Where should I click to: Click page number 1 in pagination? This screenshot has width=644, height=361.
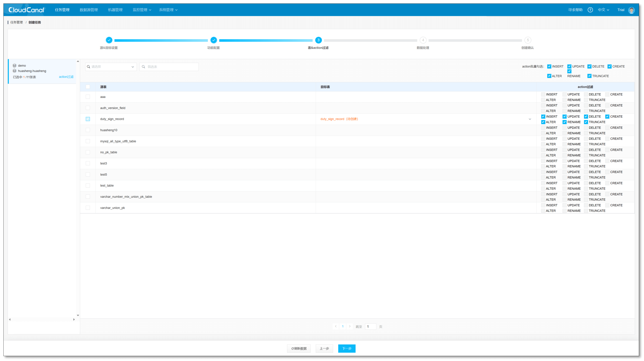click(x=343, y=326)
